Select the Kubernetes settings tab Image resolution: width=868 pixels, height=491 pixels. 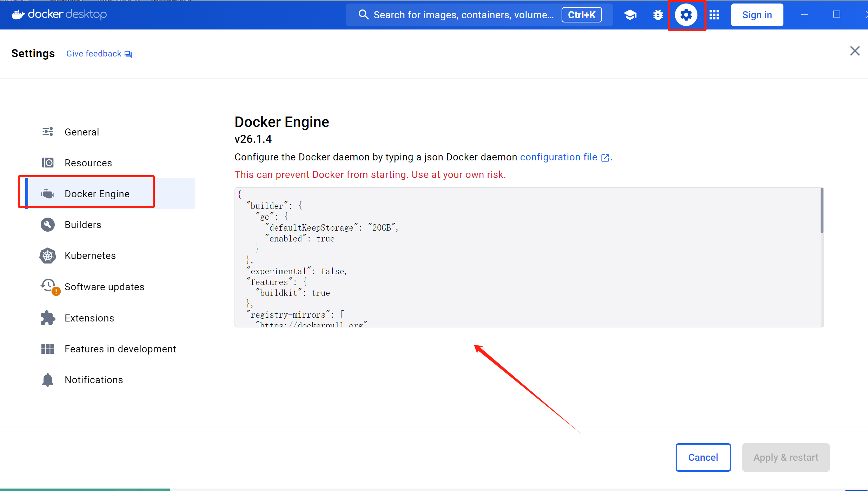click(111, 256)
